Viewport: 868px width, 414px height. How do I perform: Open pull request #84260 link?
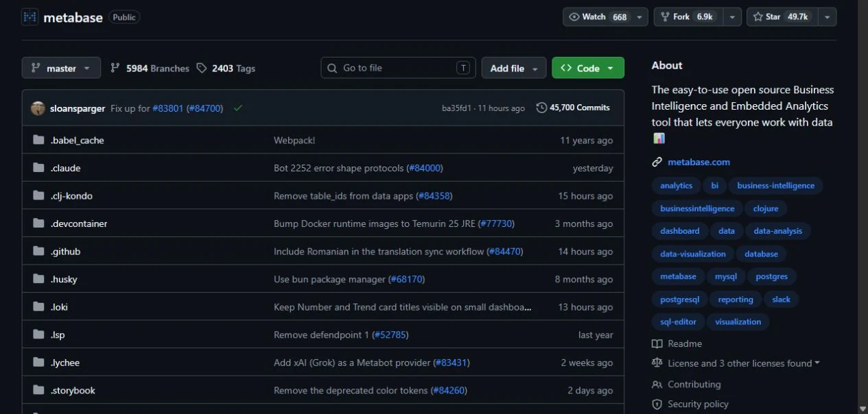[449, 391]
